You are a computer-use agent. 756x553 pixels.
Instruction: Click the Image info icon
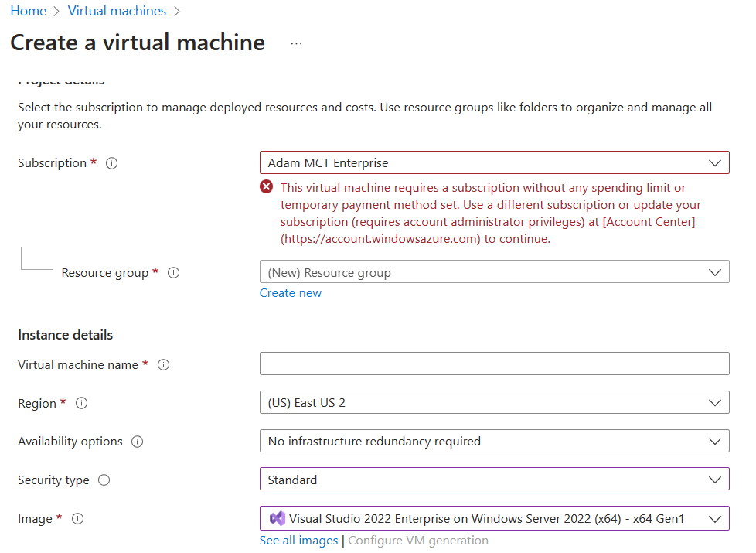(77, 519)
